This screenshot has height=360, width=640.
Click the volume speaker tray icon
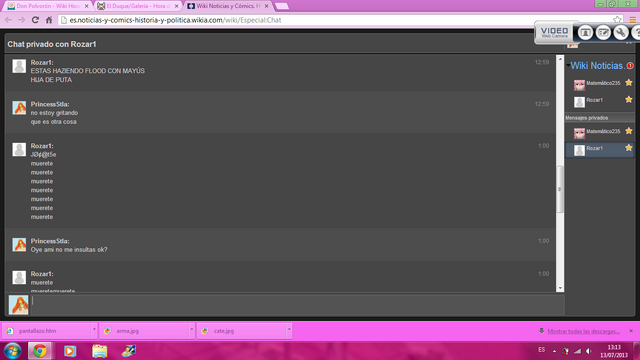click(589, 351)
